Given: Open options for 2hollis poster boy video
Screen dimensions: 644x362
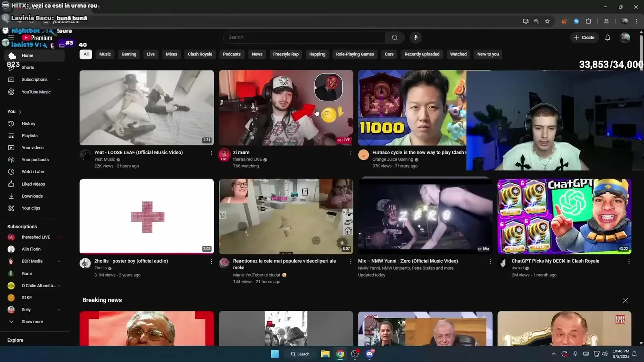Looking at the screenshot, I should (211, 261).
